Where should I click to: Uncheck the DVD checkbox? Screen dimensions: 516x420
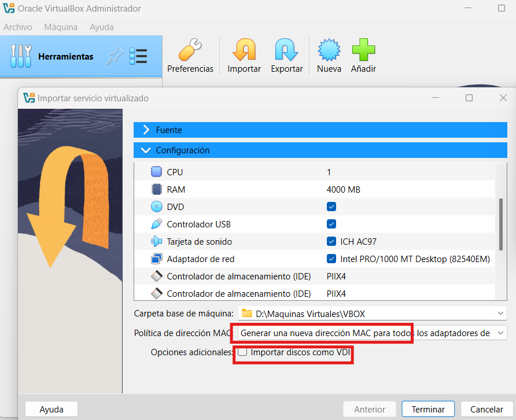point(331,207)
